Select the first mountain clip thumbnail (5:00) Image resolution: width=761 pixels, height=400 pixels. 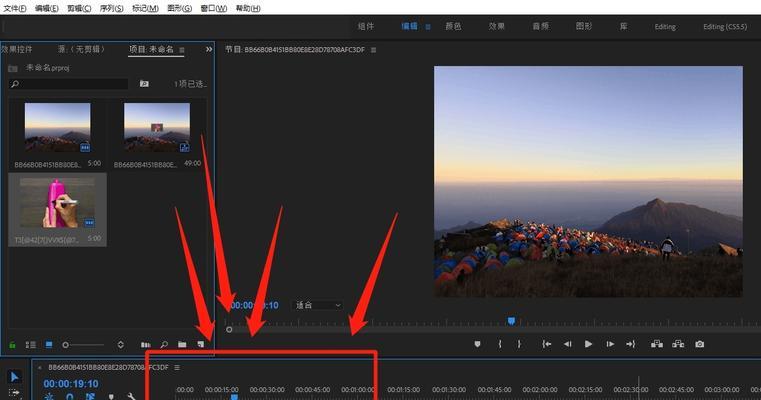57,127
